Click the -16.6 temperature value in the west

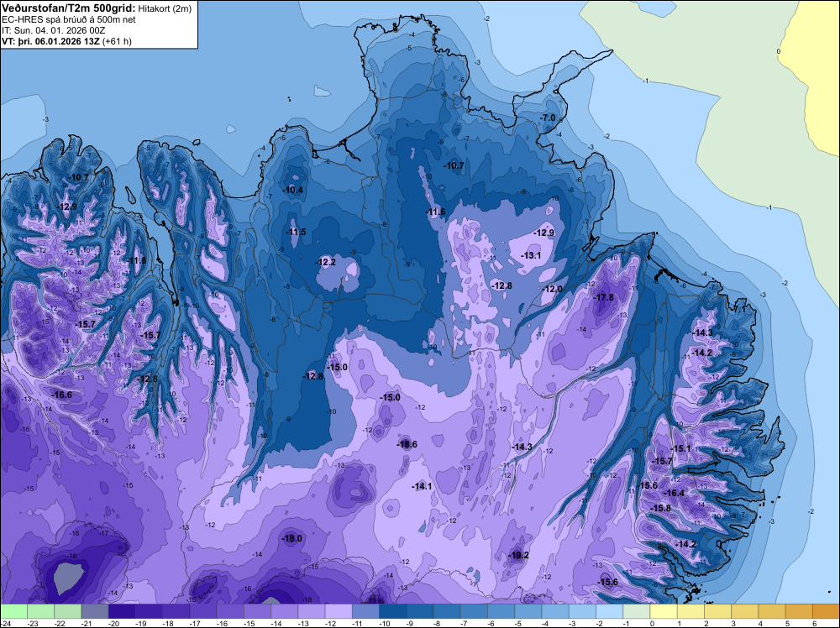coord(61,395)
